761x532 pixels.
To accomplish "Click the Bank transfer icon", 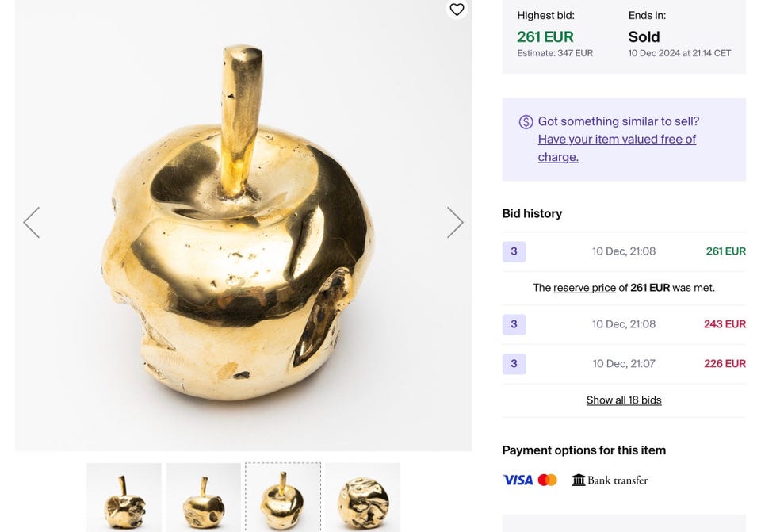I will click(x=579, y=480).
